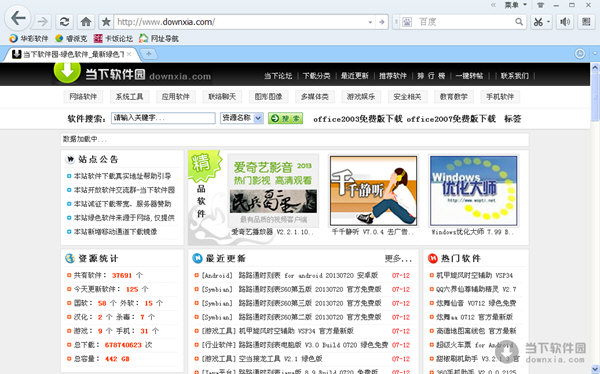
Task: Open the office2007免费版下载 link
Action: (451, 119)
